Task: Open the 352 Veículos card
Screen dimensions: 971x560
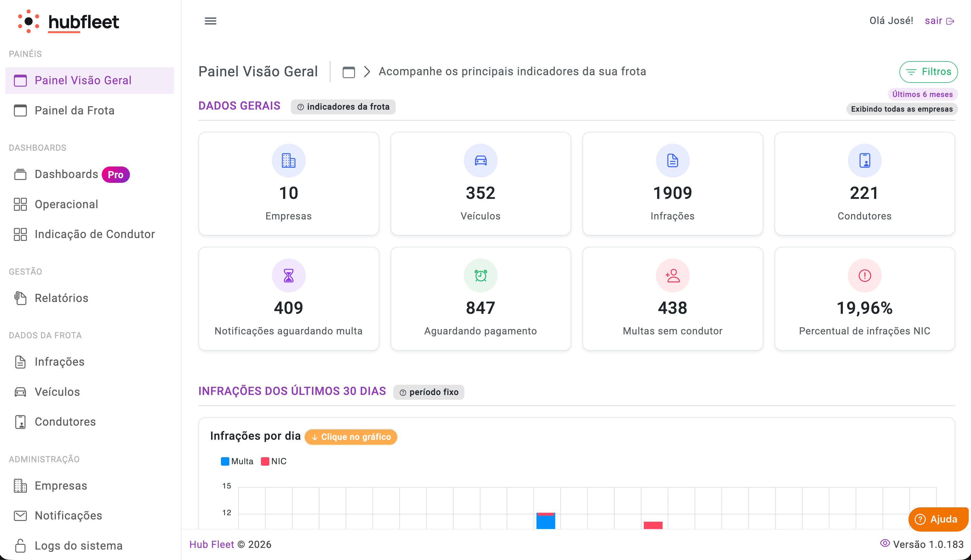Action: 480,184
